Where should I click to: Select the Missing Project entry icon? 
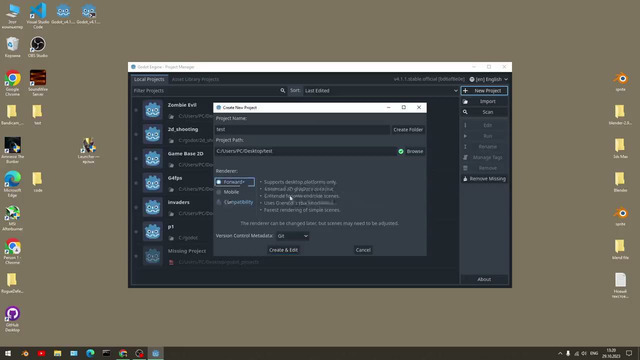click(153, 256)
